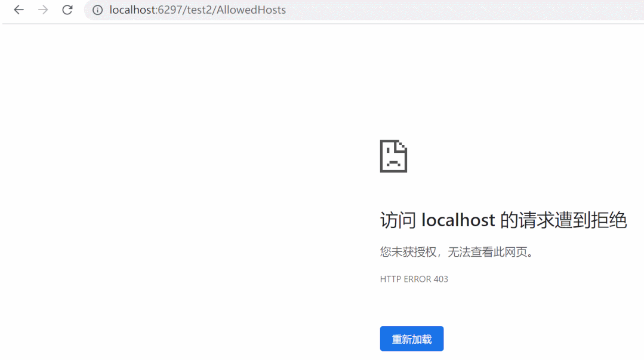Select the HTTP ERROR 403 text
Screen dimensions: 644x360
414,279
